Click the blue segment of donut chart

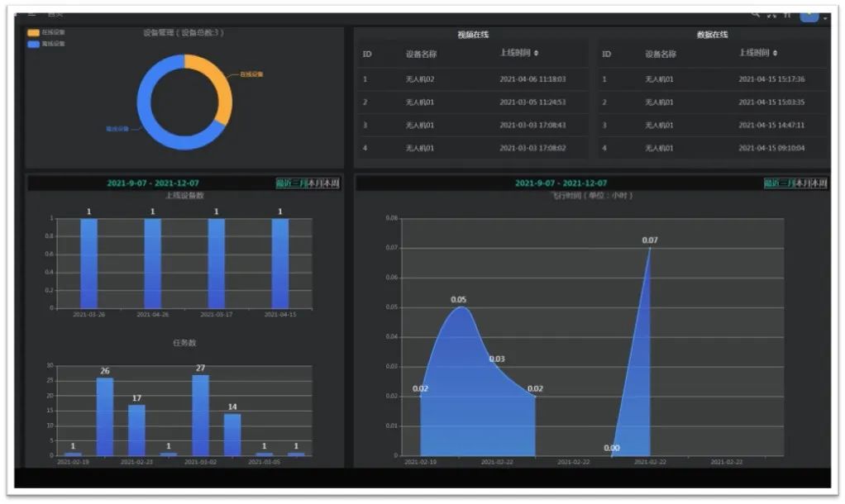(157, 124)
